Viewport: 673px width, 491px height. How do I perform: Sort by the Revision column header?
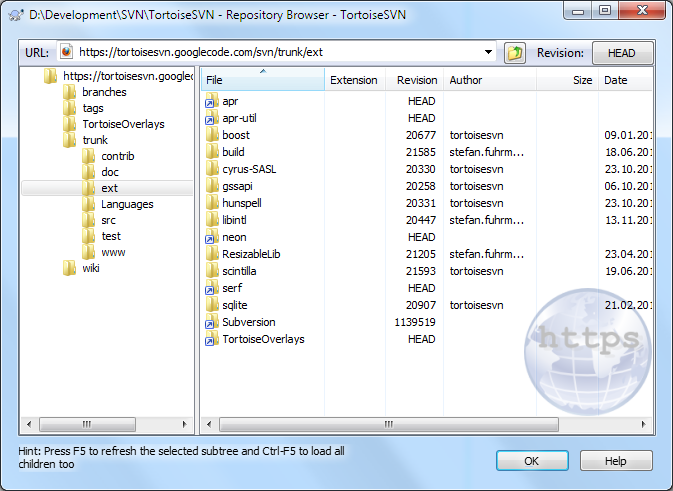416,80
